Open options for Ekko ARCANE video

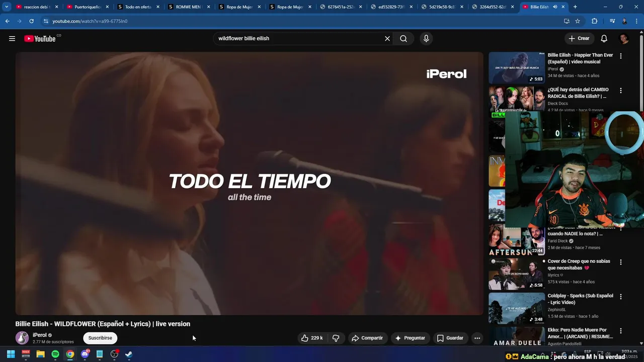coord(621,331)
